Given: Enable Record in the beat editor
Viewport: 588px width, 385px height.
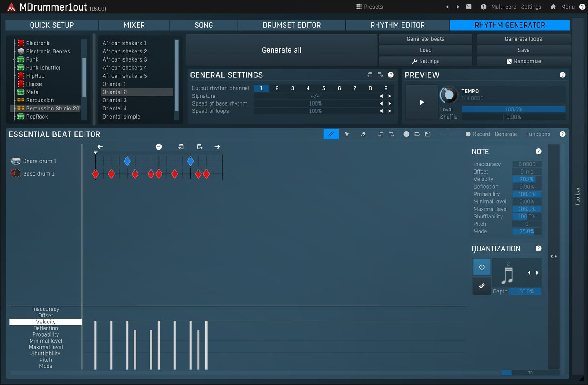Looking at the screenshot, I should pos(477,134).
